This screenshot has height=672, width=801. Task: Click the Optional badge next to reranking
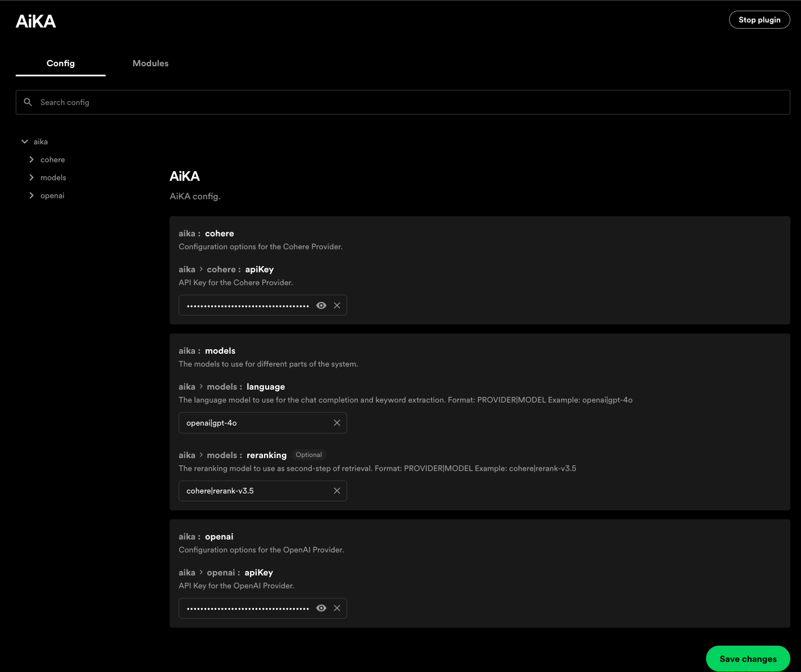[x=309, y=455]
